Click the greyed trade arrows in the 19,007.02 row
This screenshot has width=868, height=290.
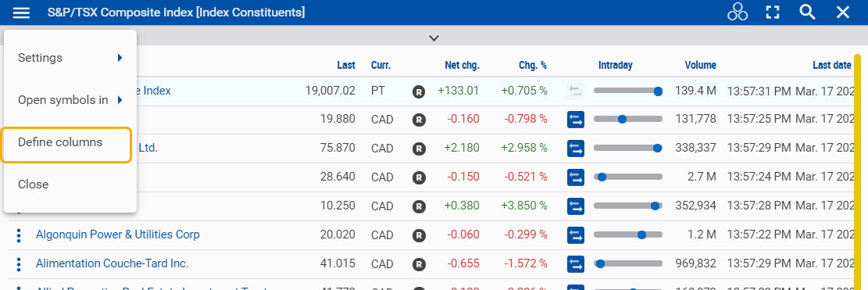coord(576,91)
